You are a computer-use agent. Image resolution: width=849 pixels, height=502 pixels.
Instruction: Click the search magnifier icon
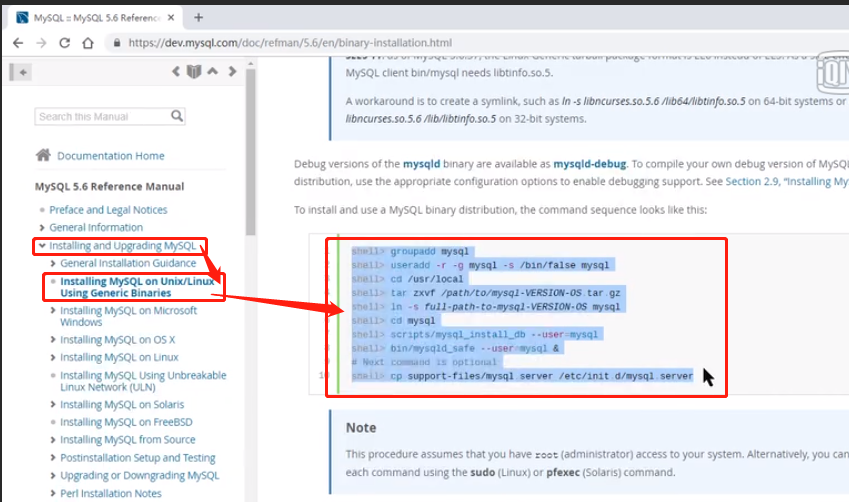(x=177, y=116)
